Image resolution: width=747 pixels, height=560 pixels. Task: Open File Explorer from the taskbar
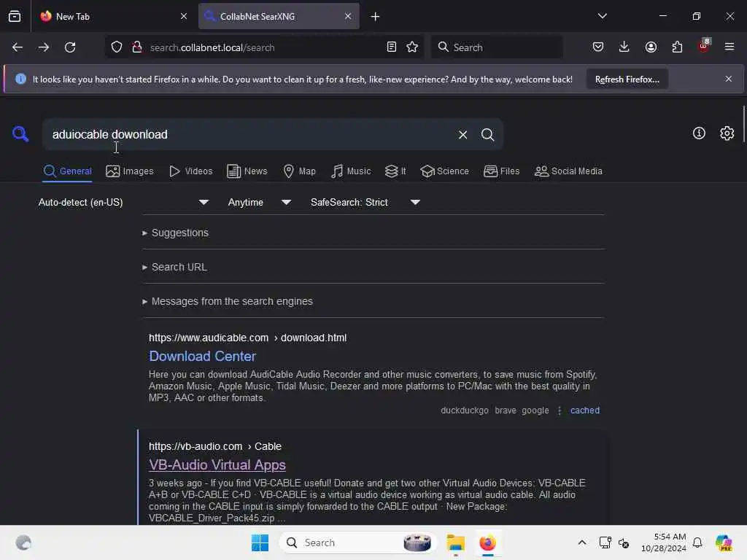pos(455,542)
